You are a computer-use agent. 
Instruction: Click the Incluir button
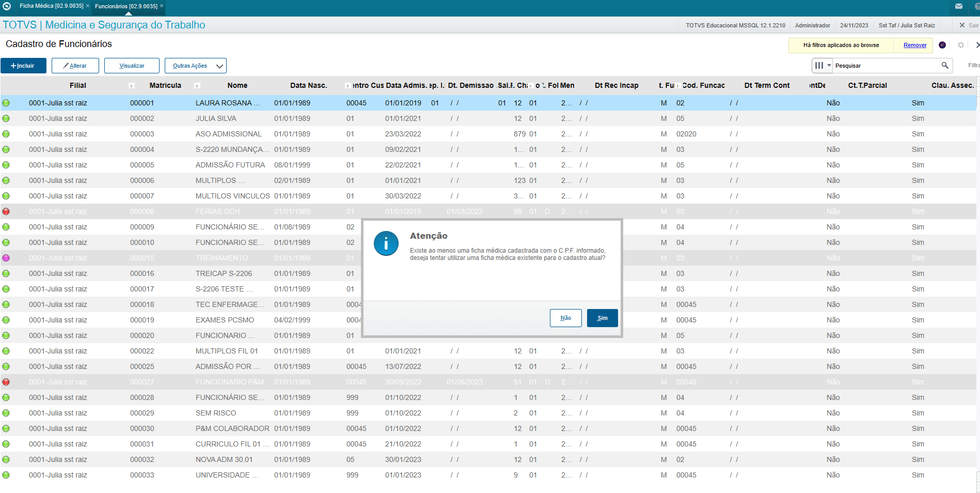(x=23, y=66)
